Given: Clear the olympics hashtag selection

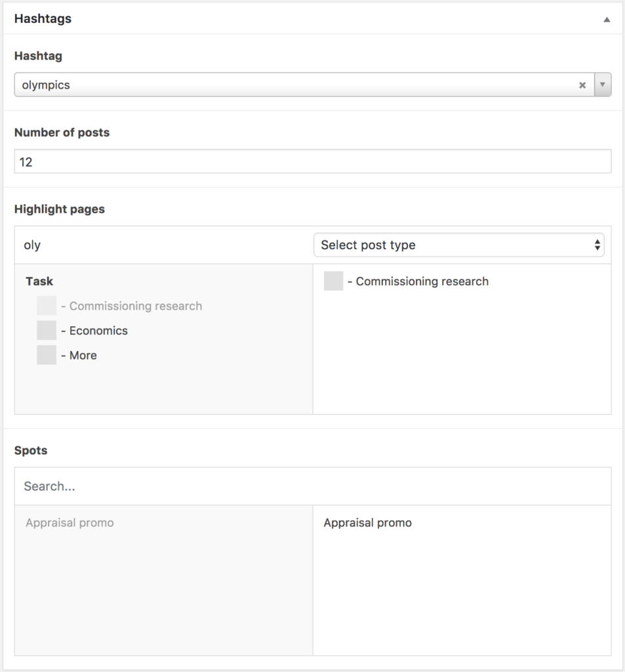Looking at the screenshot, I should 583,85.
